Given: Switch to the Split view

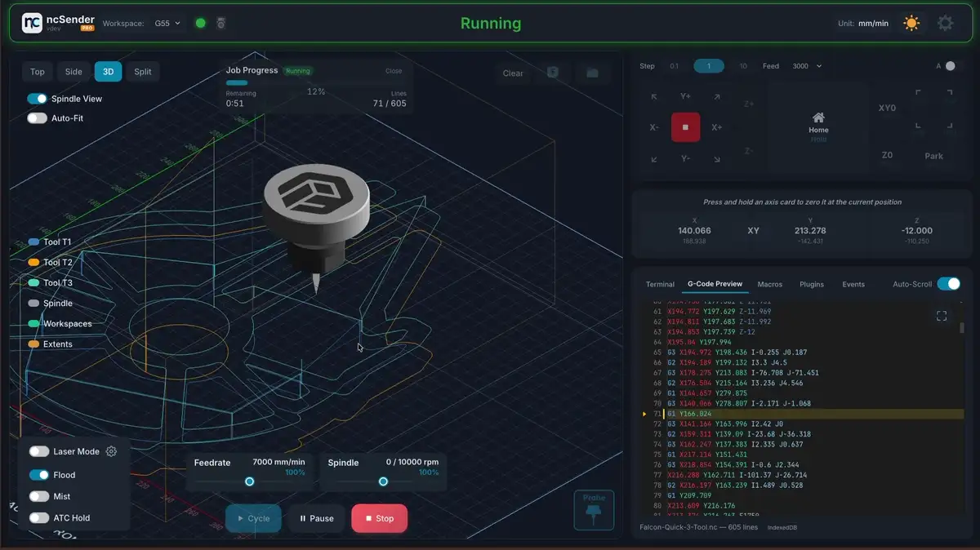Looking at the screenshot, I should [143, 72].
